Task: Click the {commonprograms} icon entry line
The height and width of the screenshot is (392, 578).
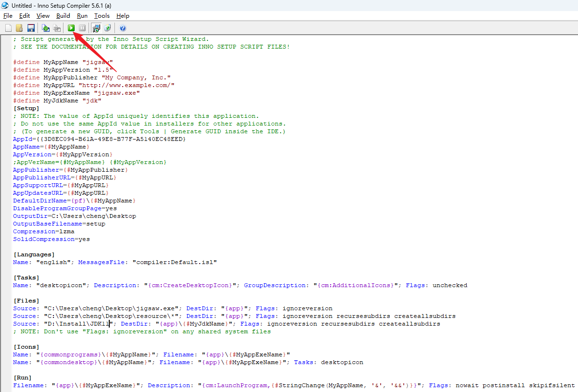Action: [x=152, y=354]
